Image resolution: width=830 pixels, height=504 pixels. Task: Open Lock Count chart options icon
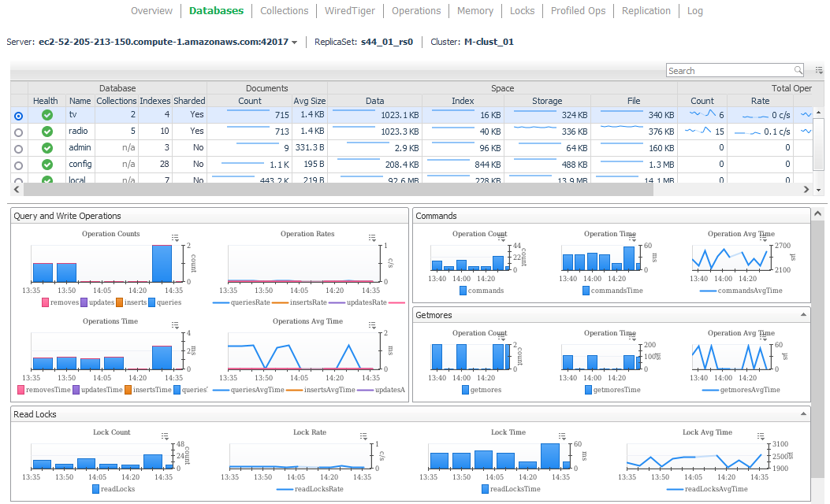165,436
